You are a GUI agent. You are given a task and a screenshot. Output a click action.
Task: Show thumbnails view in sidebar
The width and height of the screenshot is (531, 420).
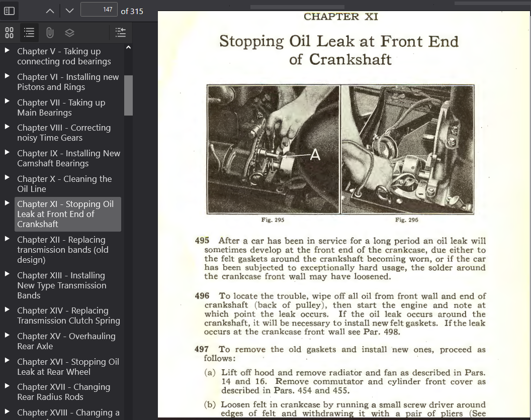pos(10,33)
